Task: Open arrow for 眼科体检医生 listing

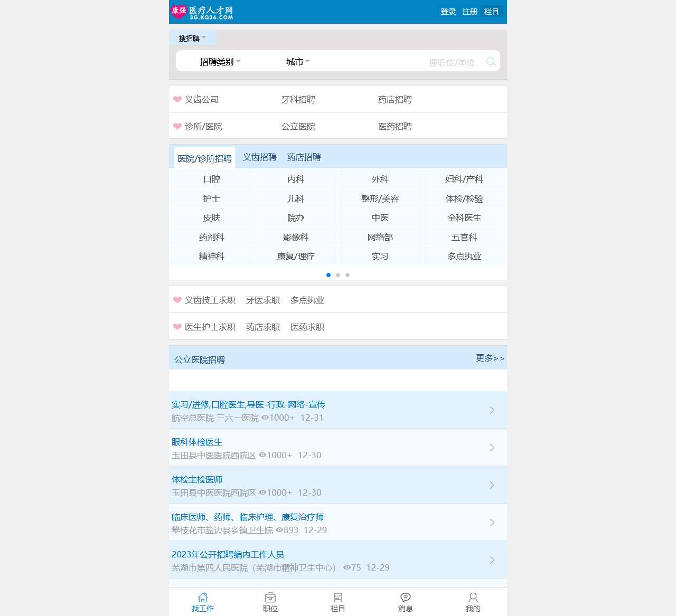Action: click(492, 448)
